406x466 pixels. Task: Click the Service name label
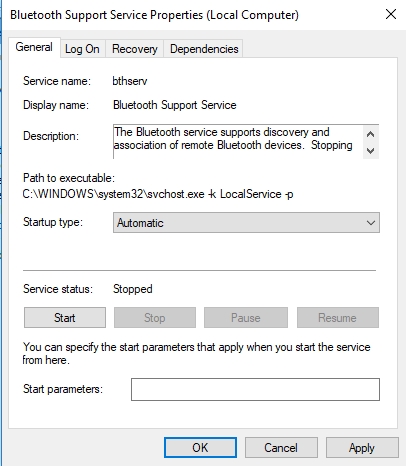point(57,81)
